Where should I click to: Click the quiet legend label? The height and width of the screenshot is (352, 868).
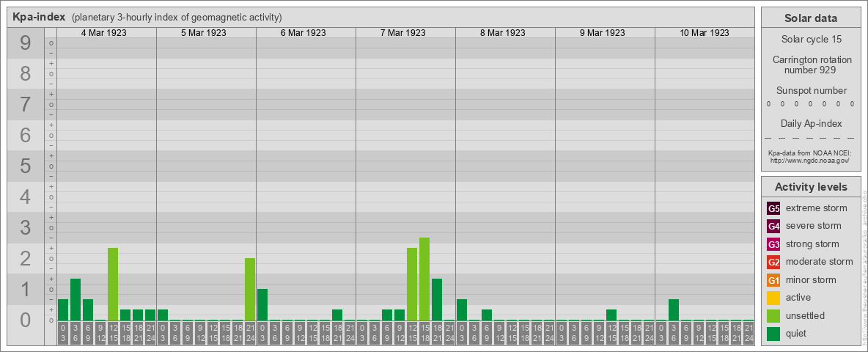(x=797, y=333)
